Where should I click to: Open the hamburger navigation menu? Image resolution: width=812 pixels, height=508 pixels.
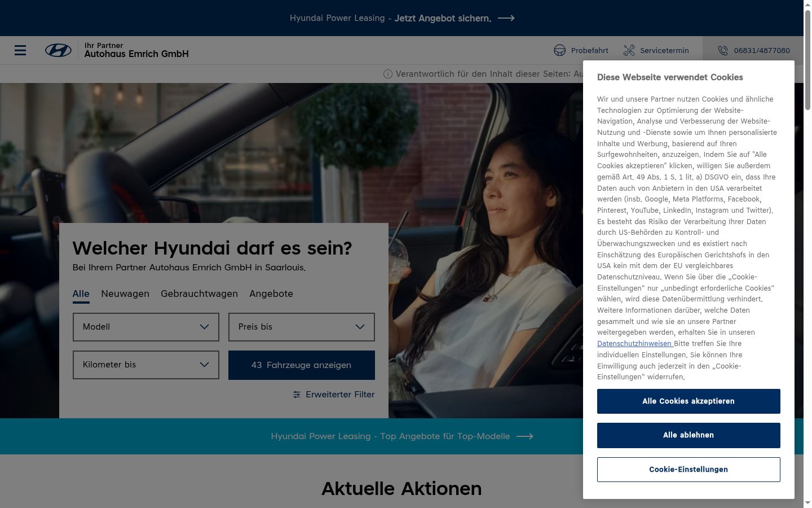coord(20,50)
